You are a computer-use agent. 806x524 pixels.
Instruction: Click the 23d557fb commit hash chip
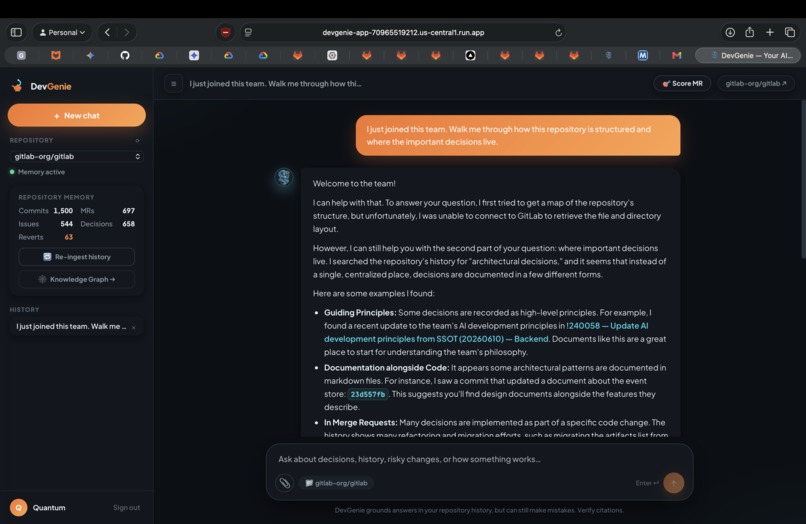point(368,394)
